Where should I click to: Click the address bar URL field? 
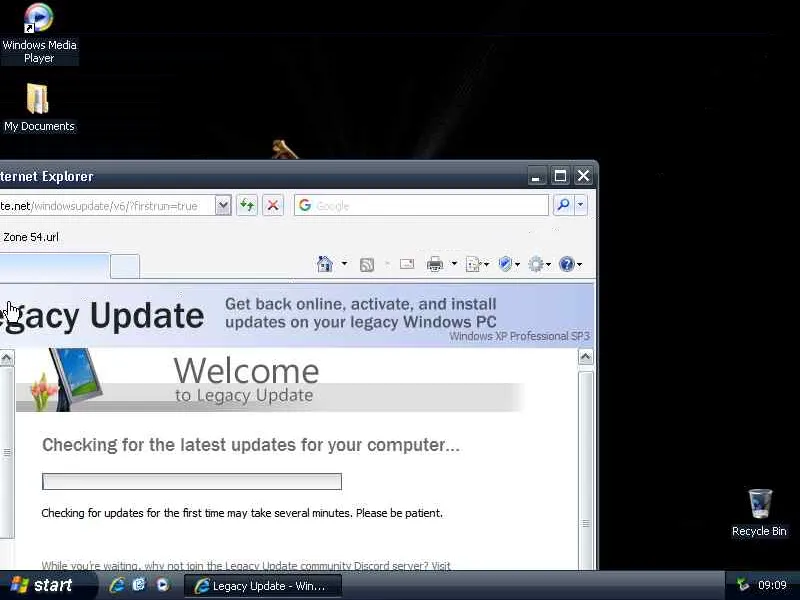[x=107, y=206]
